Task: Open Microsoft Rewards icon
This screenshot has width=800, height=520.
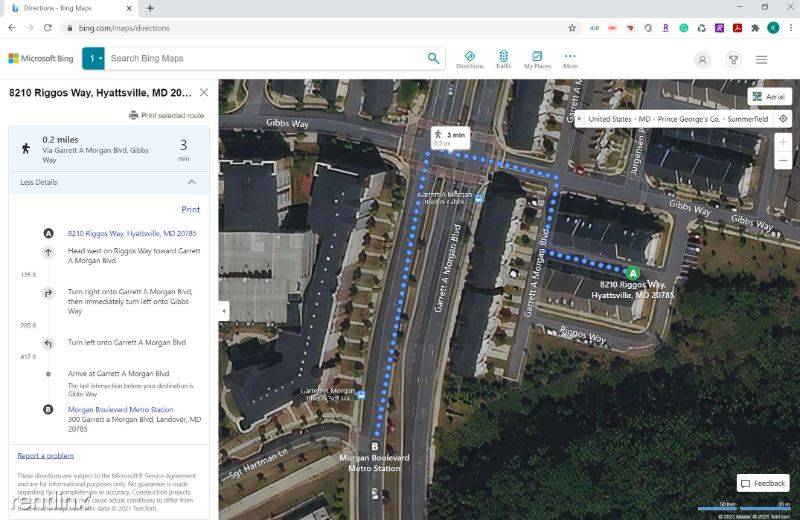Action: point(733,60)
